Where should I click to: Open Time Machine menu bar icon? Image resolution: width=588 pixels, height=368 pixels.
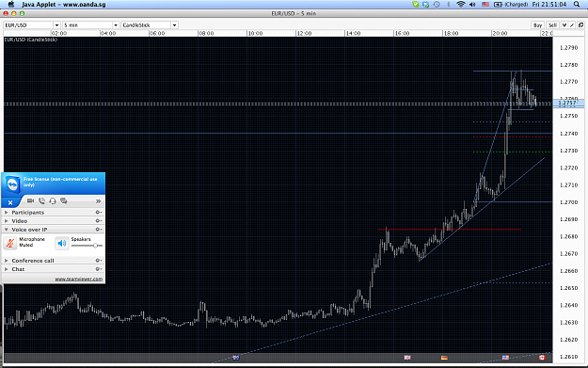[x=437, y=5]
